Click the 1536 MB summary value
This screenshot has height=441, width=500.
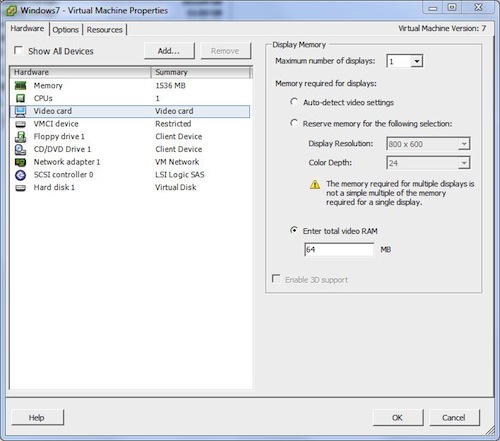coord(170,86)
